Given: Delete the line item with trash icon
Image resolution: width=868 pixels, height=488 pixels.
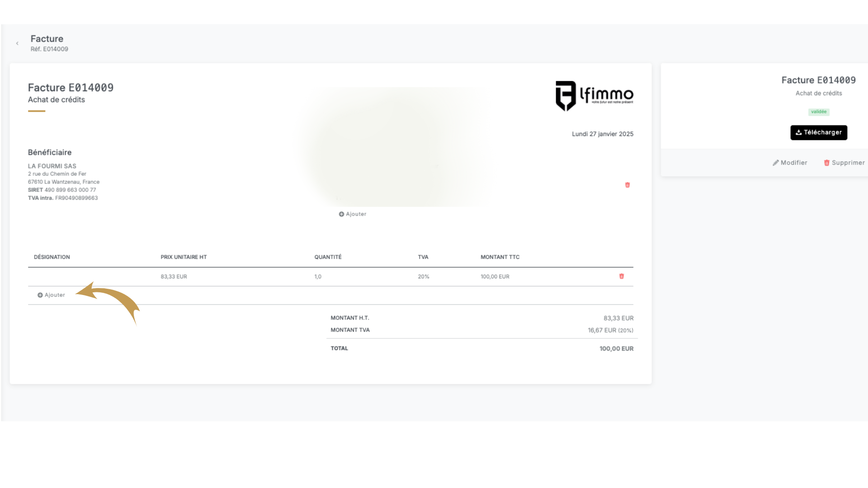Looking at the screenshot, I should [621, 276].
